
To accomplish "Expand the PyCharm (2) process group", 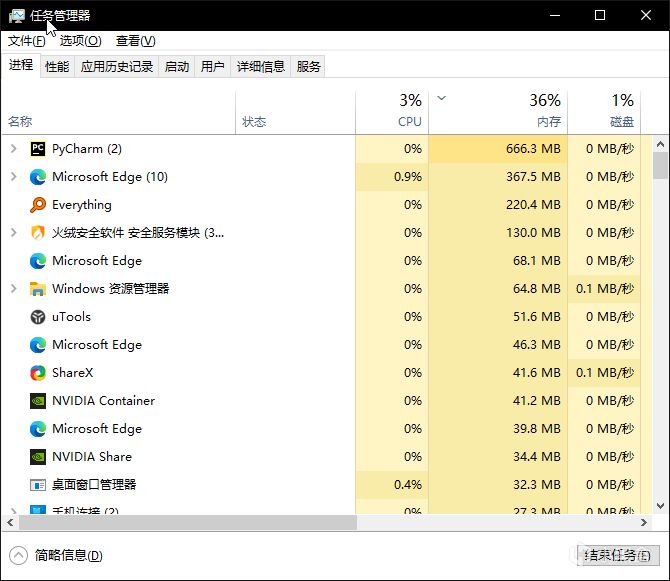I will (14, 149).
